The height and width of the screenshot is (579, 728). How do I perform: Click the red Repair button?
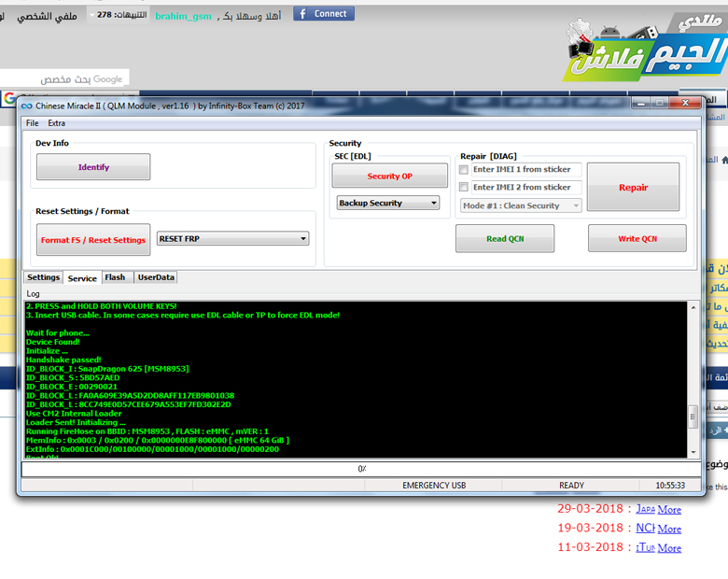click(633, 188)
